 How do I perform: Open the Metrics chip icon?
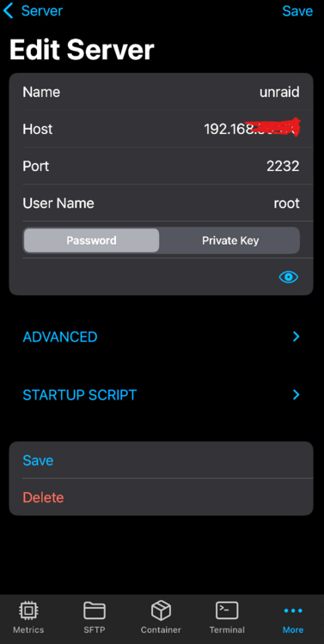[28, 611]
